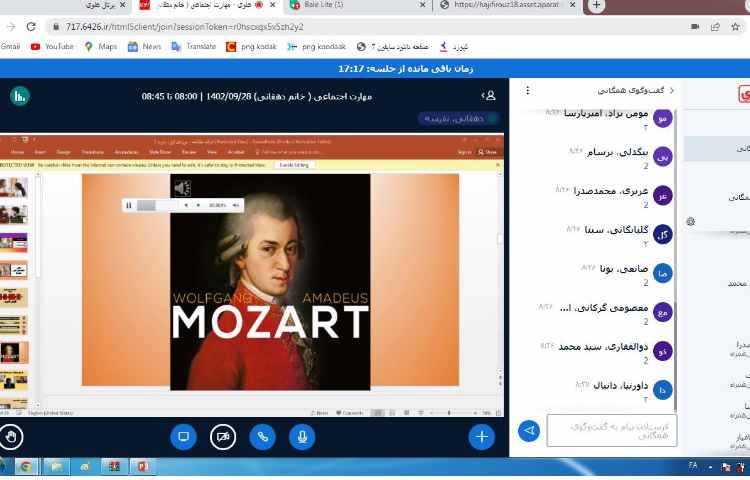Click the avatar of ذوالفقاری، سید محمد
750x480 pixels.
pyautogui.click(x=662, y=351)
